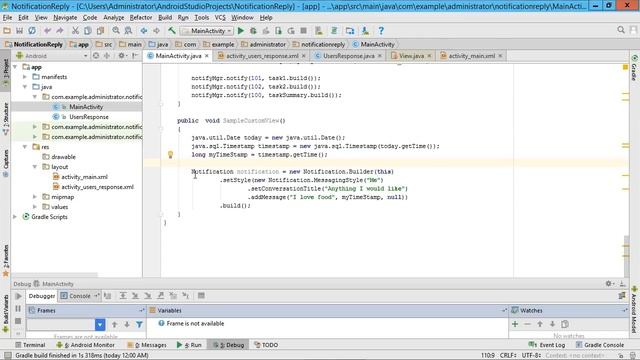
Task: Click the Pause Program icon in Debug panel
Action: (x=18, y=309)
